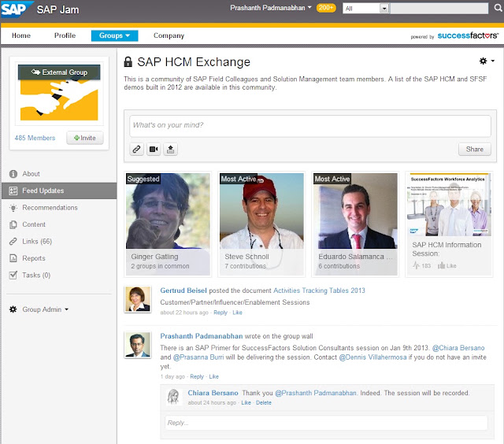Open Activities Tracking Tables 2013 document link
Image resolution: width=504 pixels, height=444 pixels.
tap(319, 290)
